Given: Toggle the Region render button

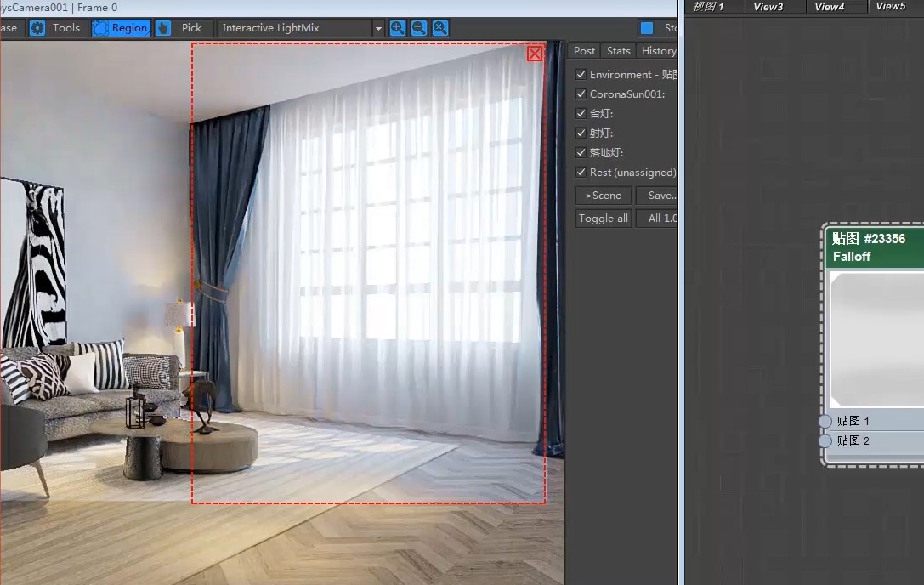Looking at the screenshot, I should point(121,28).
